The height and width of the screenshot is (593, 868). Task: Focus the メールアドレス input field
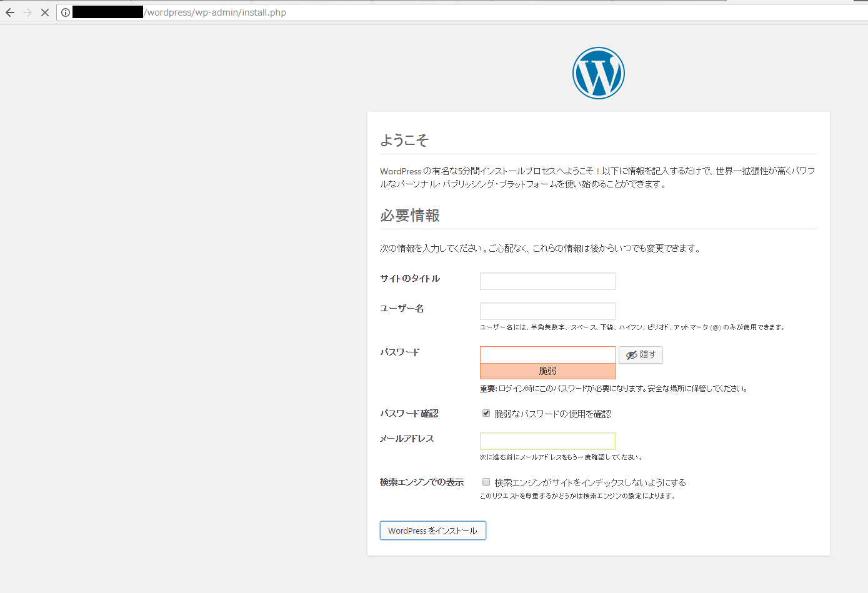click(x=548, y=441)
